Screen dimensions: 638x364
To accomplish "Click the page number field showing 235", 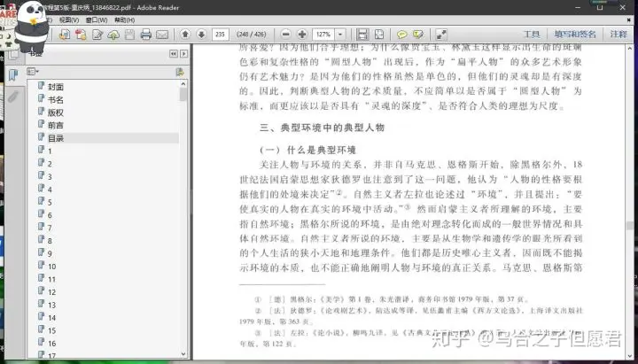I will click(220, 35).
